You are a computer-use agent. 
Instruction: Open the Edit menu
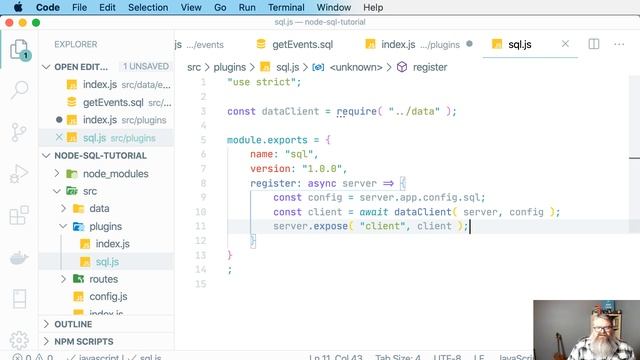tap(107, 7)
